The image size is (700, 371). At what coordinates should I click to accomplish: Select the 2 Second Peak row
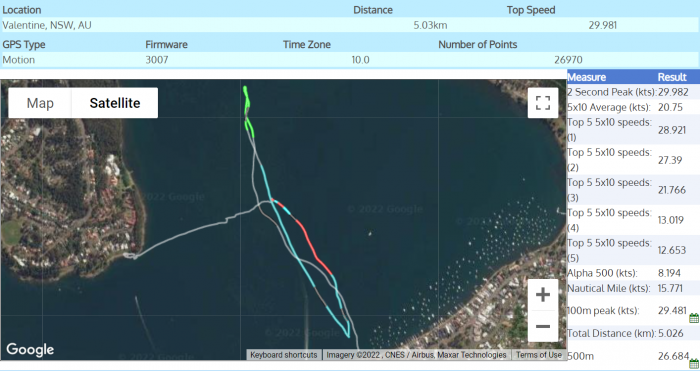coord(633,92)
